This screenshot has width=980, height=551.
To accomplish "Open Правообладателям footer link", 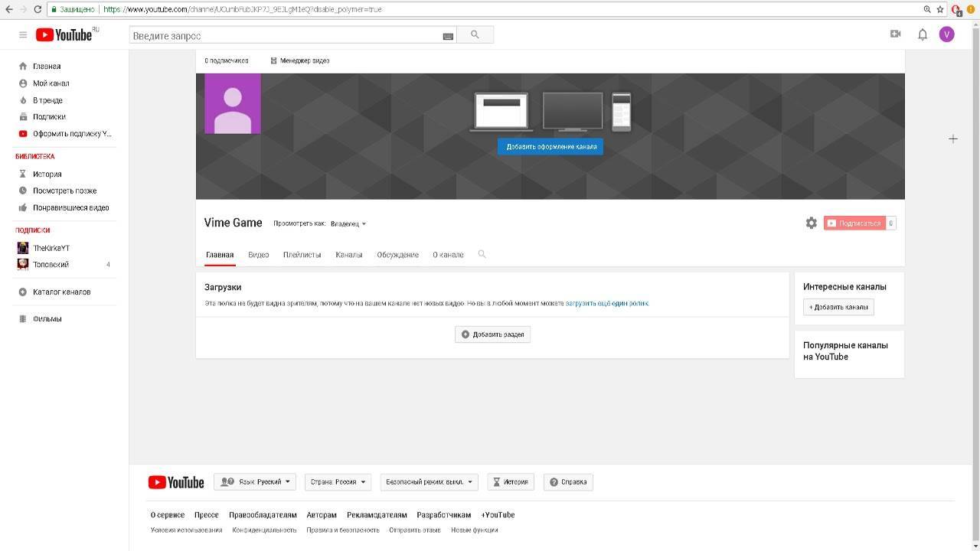I will tap(263, 515).
